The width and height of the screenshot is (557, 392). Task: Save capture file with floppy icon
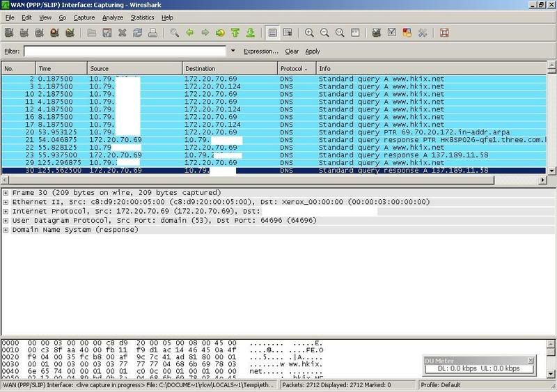click(107, 33)
